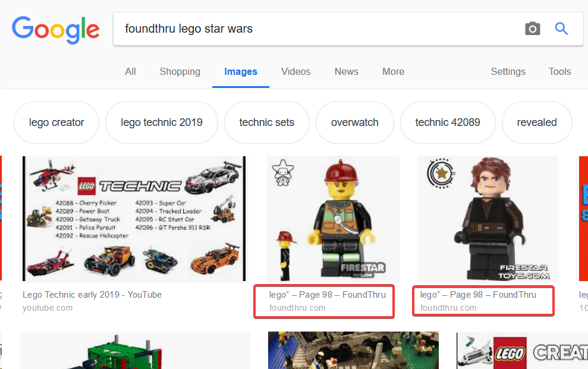Open the firefighter minifigure image result
Screen dimensions: 588x369
(333, 219)
